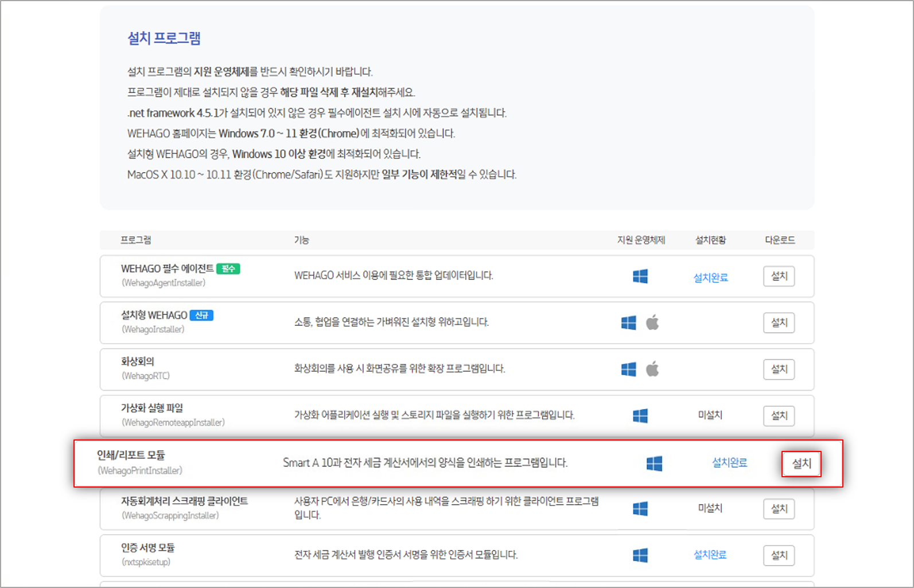
Task: Click Windows icon in 가상화 실행 파일 row
Action: pos(640,416)
